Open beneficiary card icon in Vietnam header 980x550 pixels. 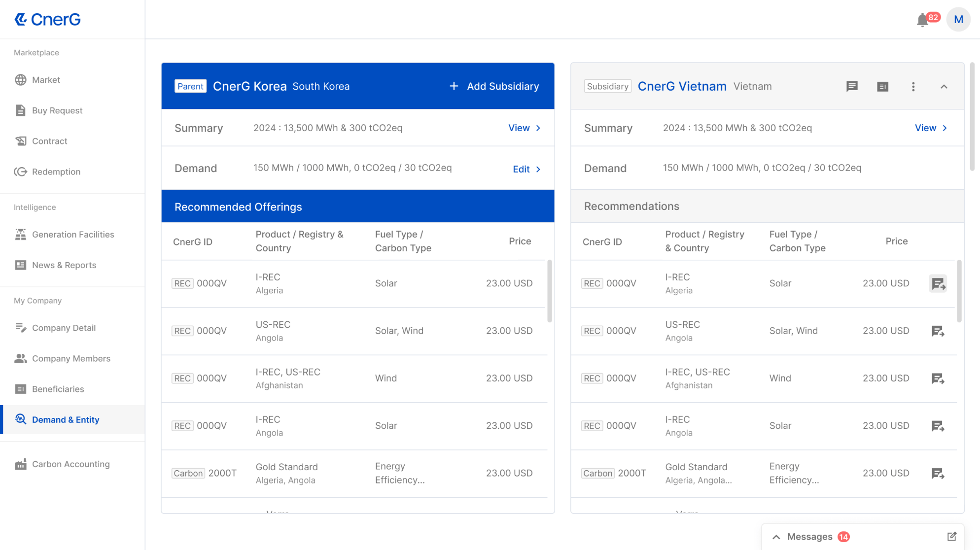(882, 87)
